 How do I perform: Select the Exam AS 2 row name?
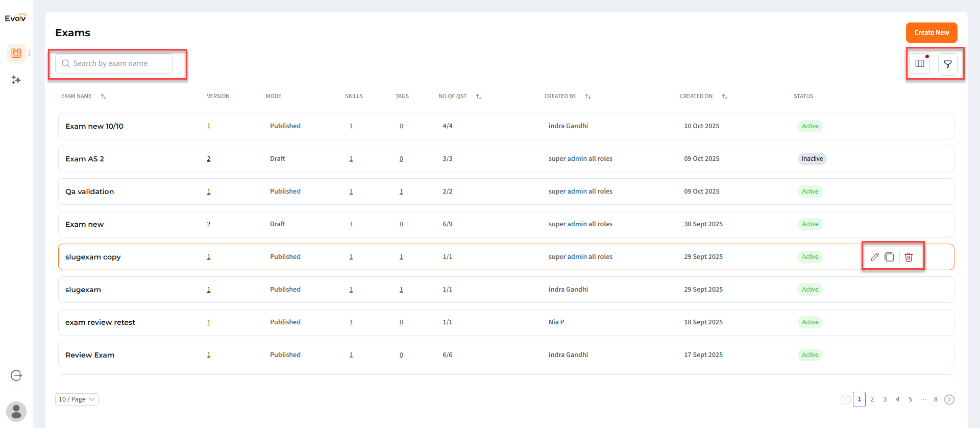click(85, 159)
